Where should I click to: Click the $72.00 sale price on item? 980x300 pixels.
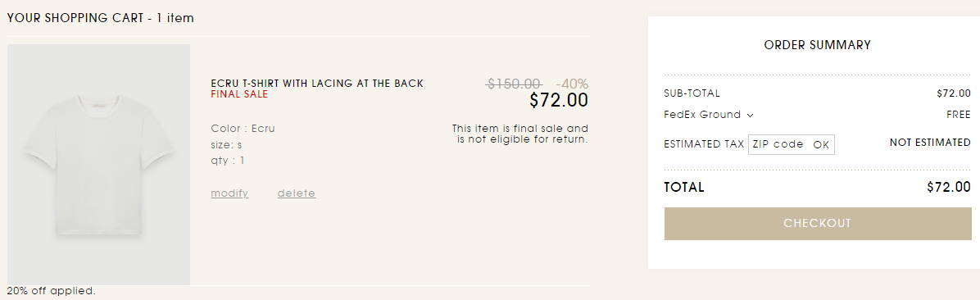(559, 101)
